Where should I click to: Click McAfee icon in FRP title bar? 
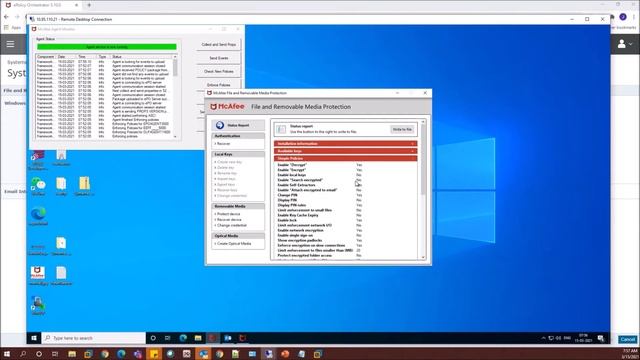point(209,93)
